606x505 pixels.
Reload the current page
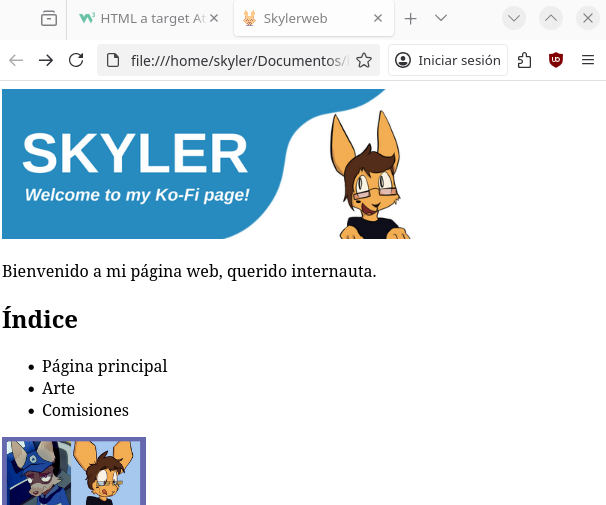pos(76,60)
